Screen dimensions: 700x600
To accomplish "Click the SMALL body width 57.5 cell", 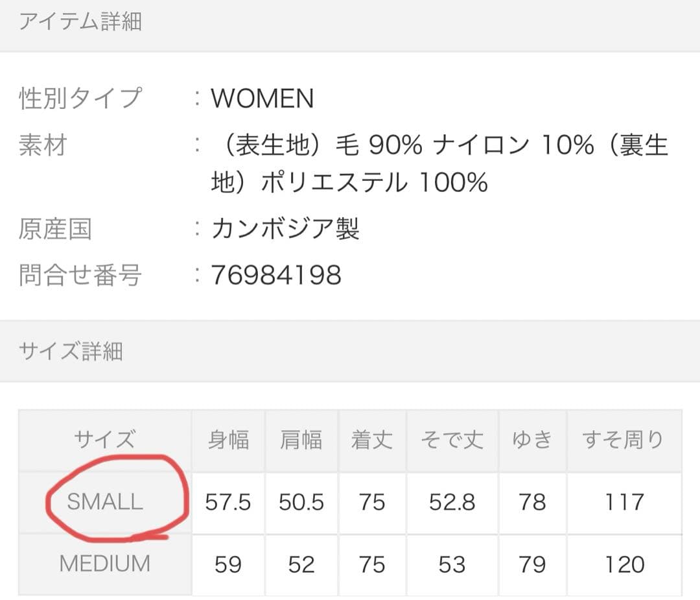I will (228, 502).
